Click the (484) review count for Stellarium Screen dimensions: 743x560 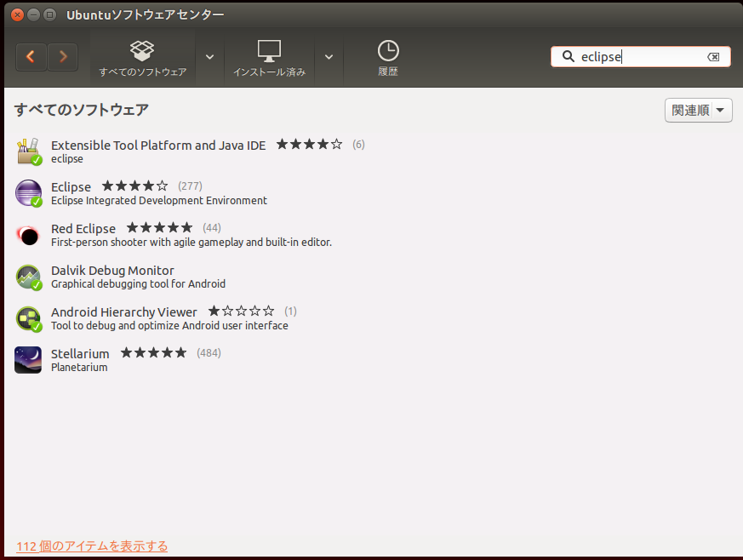[x=209, y=353]
